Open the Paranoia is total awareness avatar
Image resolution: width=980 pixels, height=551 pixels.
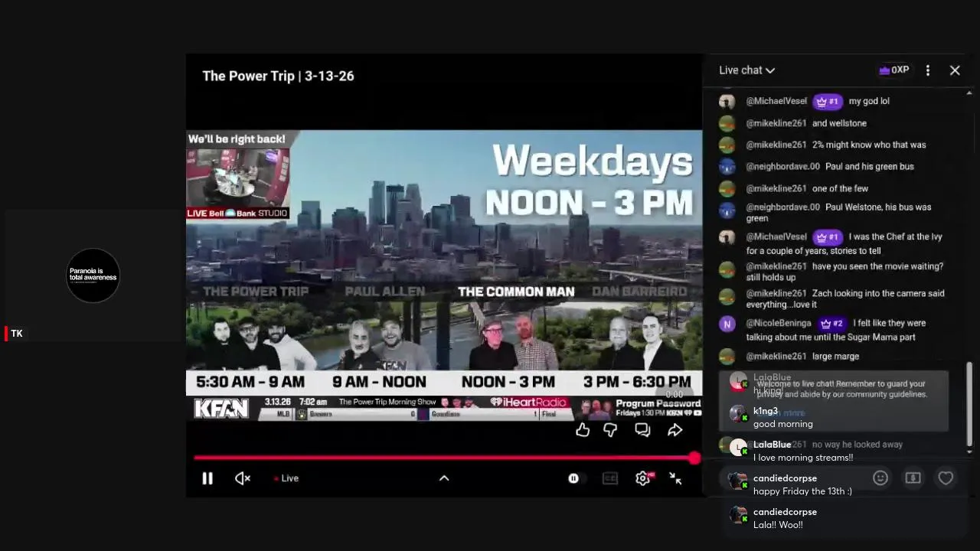pos(93,275)
